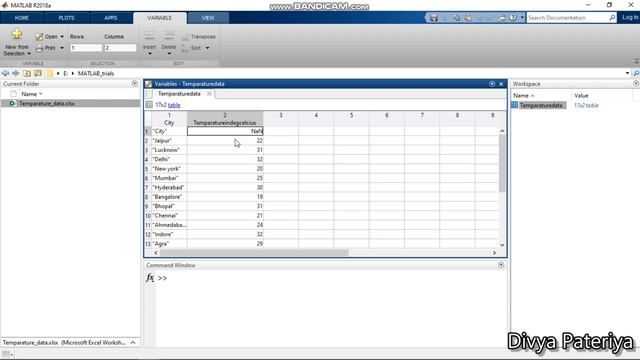Click the "Hyderabad" cell
This screenshot has width=640, height=360.
click(x=169, y=187)
